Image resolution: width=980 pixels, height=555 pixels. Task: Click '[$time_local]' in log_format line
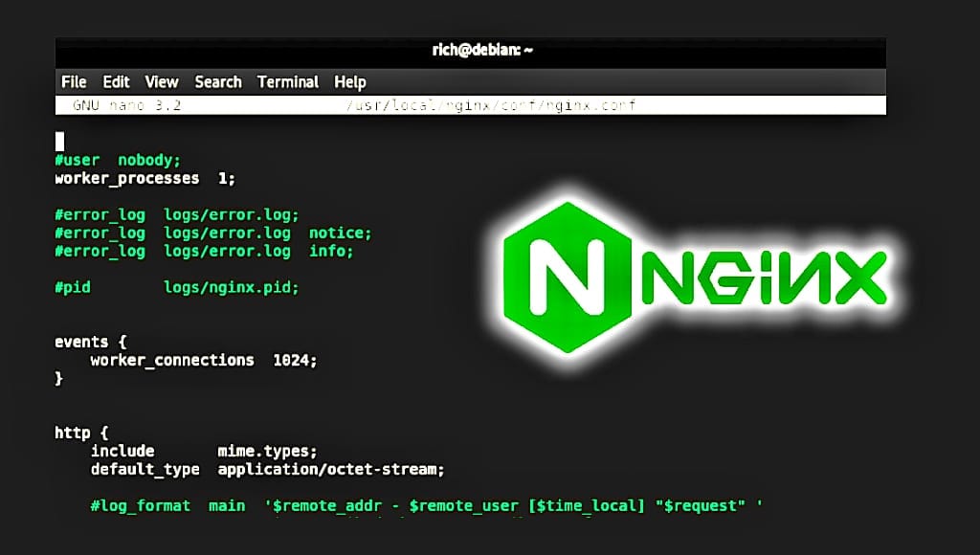(587, 505)
